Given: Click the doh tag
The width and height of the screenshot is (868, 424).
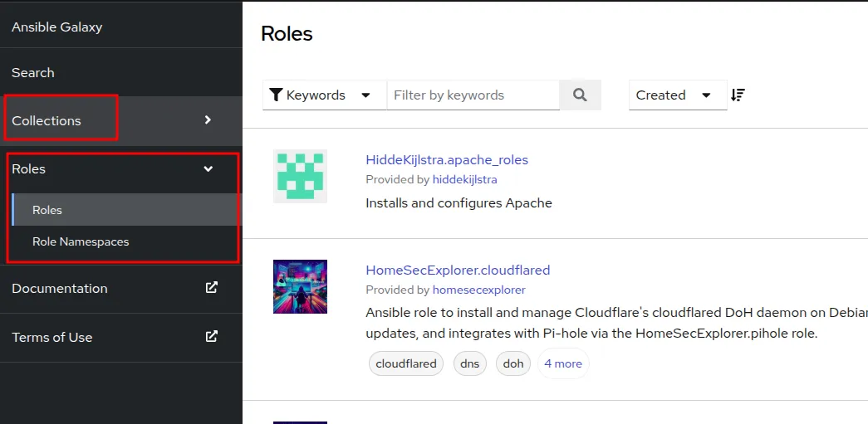Looking at the screenshot, I should (x=513, y=363).
